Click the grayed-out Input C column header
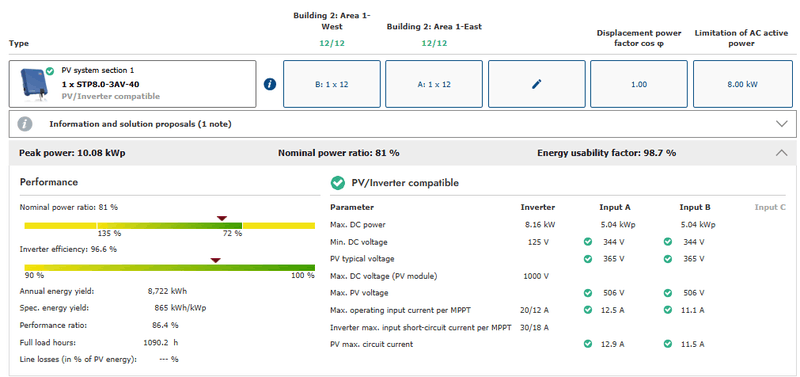 click(x=770, y=207)
